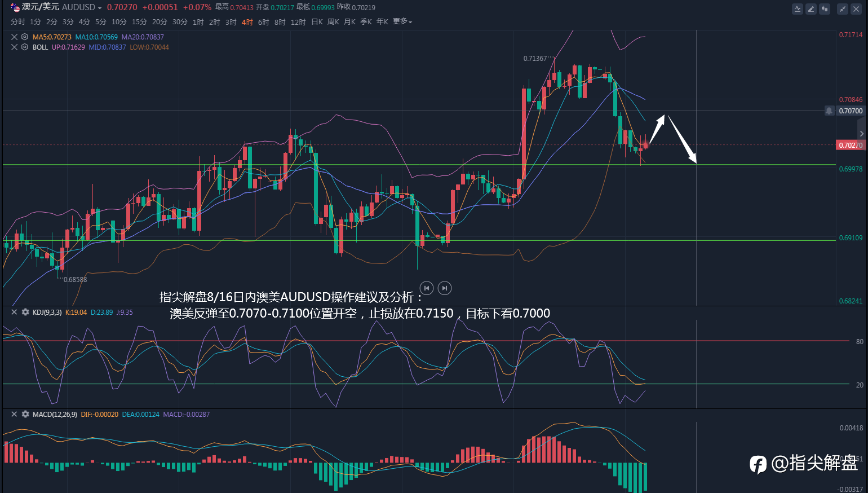Open BOLL indicator settings hexagon icon
The height and width of the screenshot is (493, 868).
[25, 47]
